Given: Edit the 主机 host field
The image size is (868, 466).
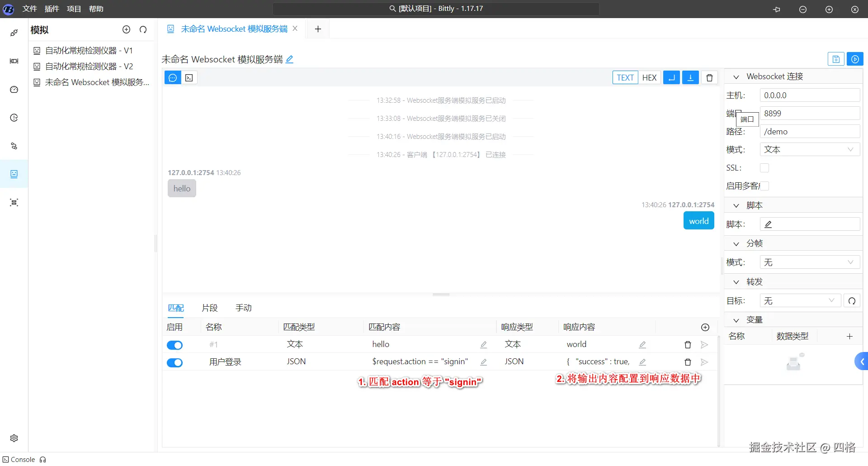Looking at the screenshot, I should (810, 95).
